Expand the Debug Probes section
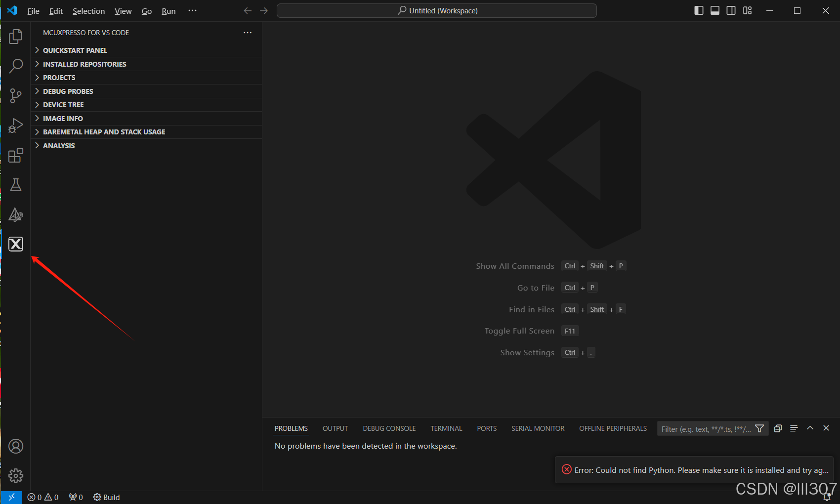This screenshot has height=504, width=840. coord(146,91)
